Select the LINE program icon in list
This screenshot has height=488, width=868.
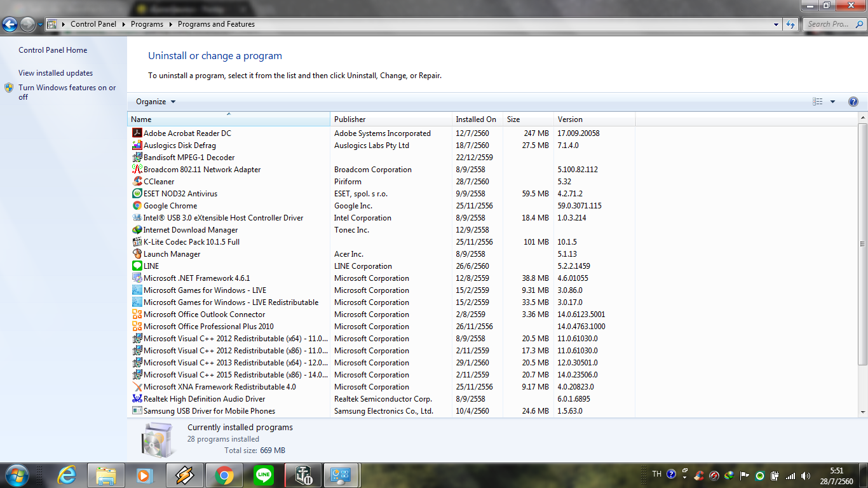point(137,266)
